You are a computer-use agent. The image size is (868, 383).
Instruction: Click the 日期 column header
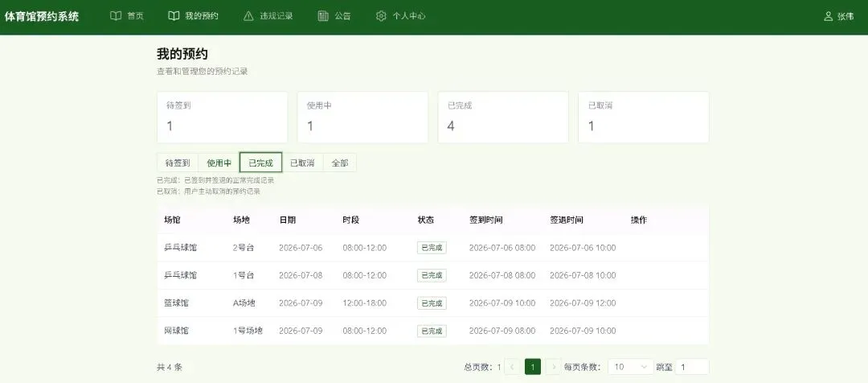287,220
